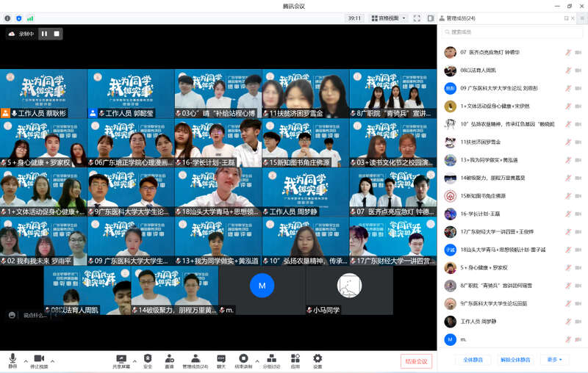Open Breakout Rooms (分组讨论) icon
The width and height of the screenshot is (588, 373).
point(271,358)
